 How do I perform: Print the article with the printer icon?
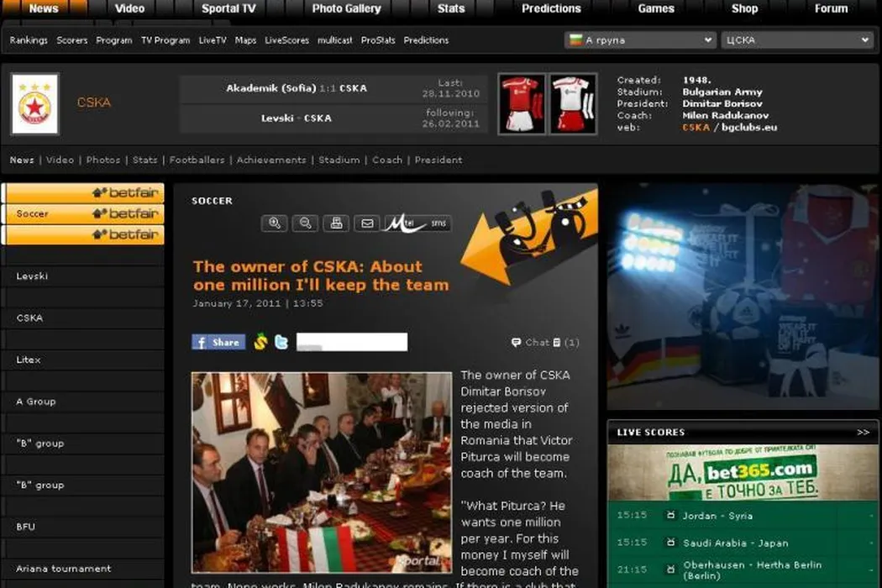click(336, 223)
